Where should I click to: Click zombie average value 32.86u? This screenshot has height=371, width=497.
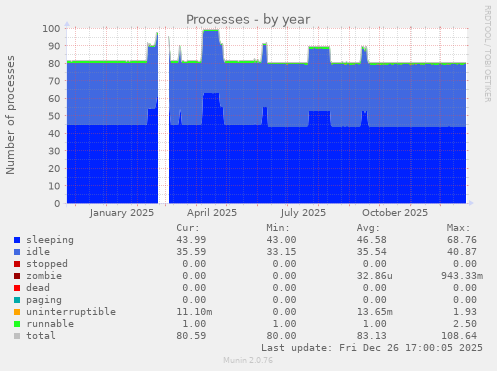coord(375,276)
